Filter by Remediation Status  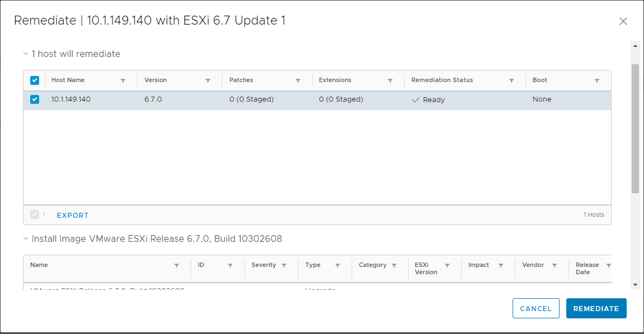(512, 80)
